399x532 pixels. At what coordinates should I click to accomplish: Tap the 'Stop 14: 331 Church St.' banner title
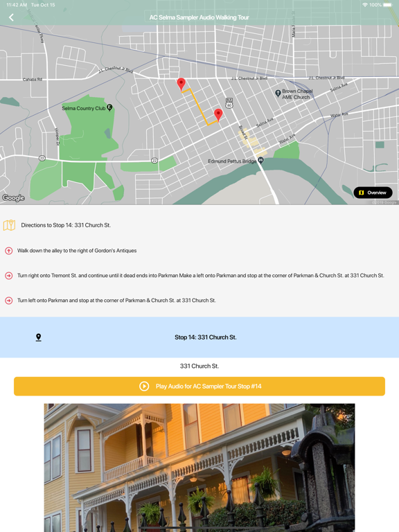click(206, 337)
